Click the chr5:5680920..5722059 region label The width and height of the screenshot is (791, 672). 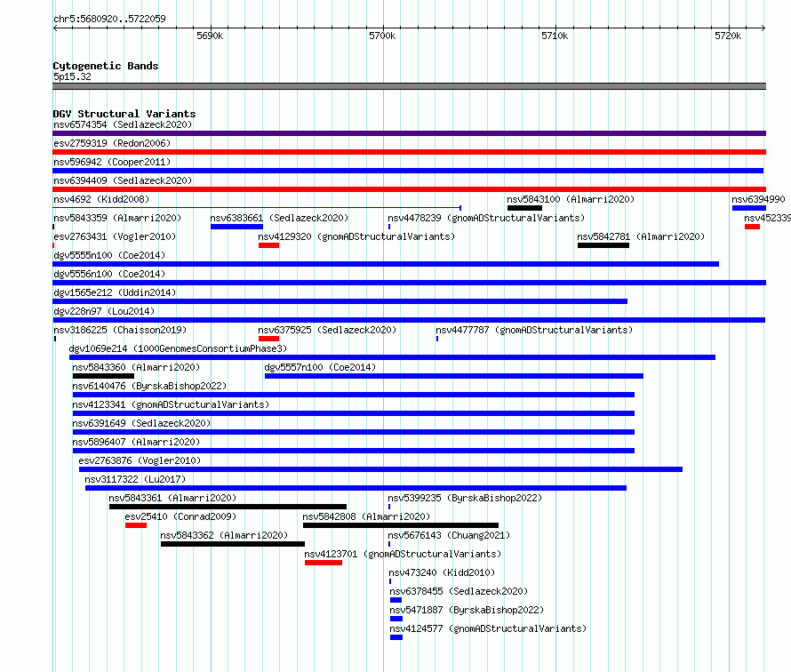click(x=109, y=19)
